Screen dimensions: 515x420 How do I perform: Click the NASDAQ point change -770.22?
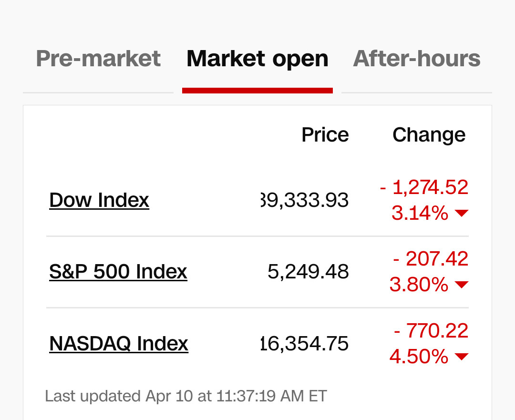pyautogui.click(x=431, y=330)
